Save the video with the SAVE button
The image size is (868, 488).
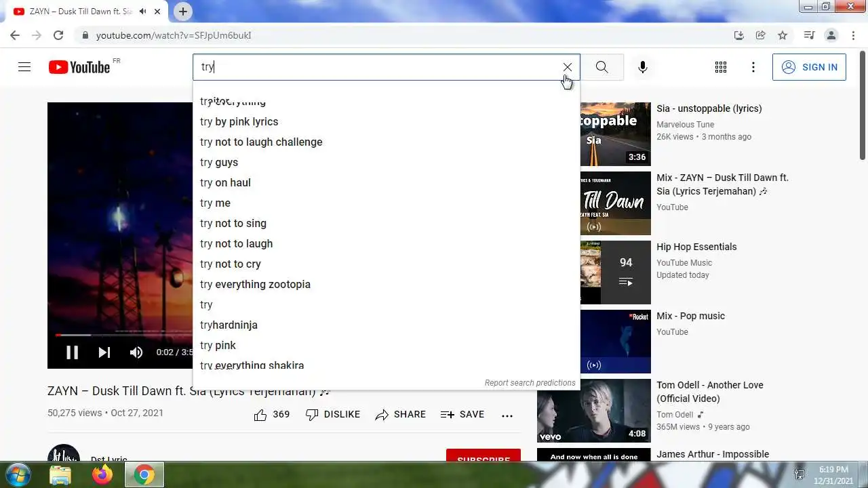[462, 415]
